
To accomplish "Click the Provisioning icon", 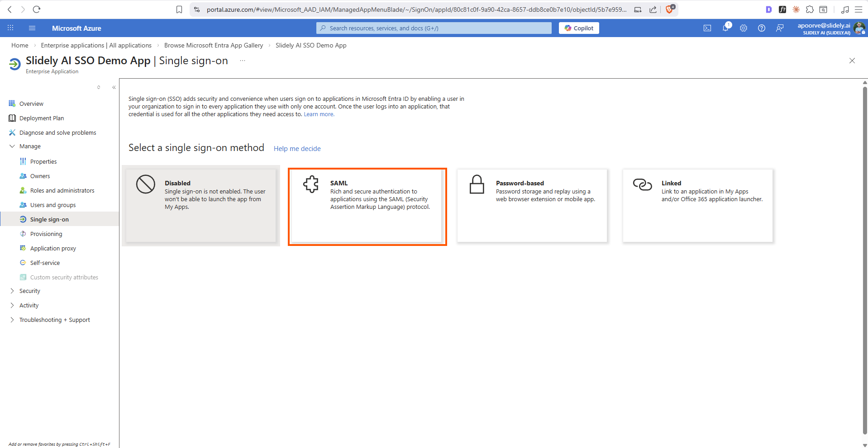I will click(23, 234).
